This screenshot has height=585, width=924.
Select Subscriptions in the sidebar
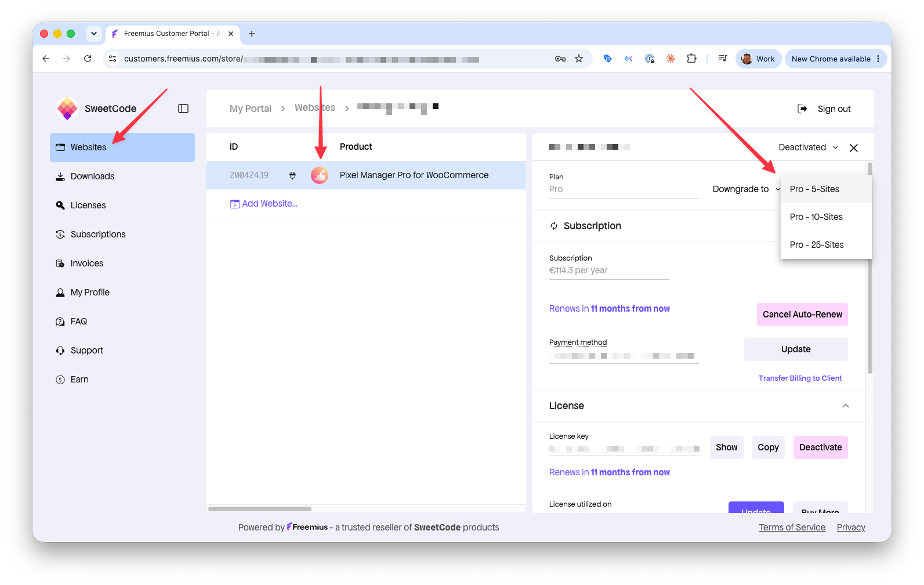pos(122,234)
